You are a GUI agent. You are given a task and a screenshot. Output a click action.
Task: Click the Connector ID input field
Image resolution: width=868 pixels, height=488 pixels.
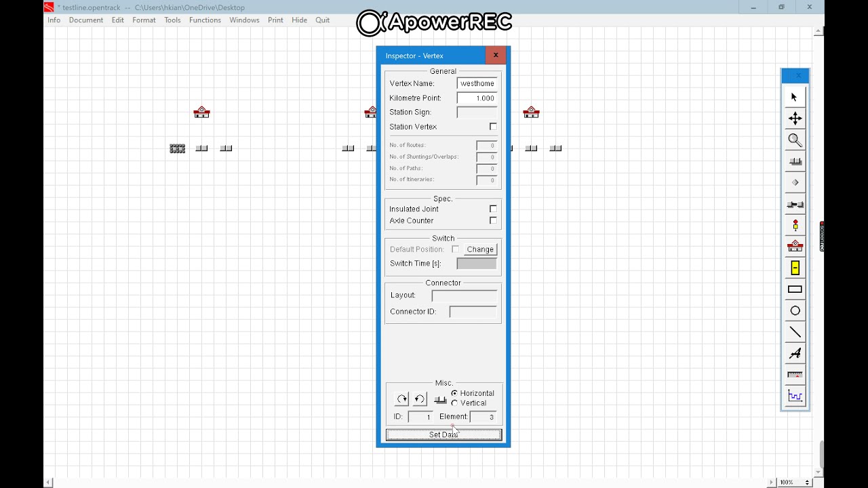tap(473, 312)
